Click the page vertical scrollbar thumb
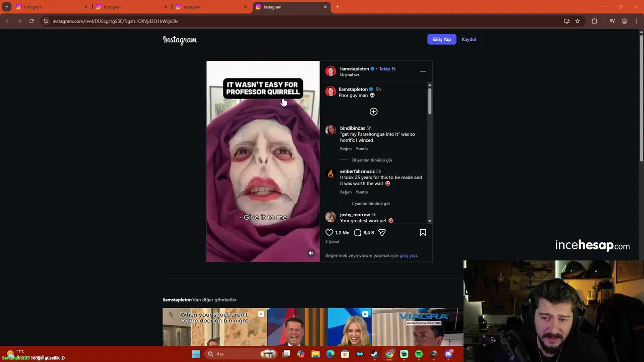Screen dimensions: 644x362 coord(641,98)
